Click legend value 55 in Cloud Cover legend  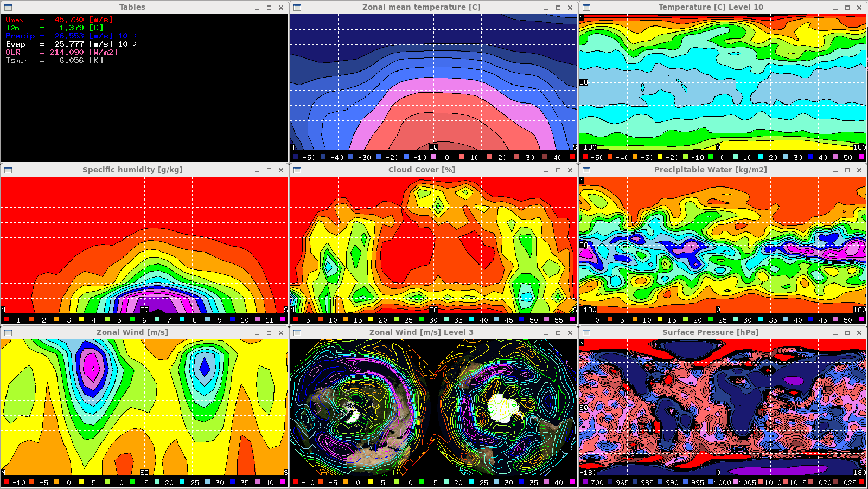click(558, 320)
